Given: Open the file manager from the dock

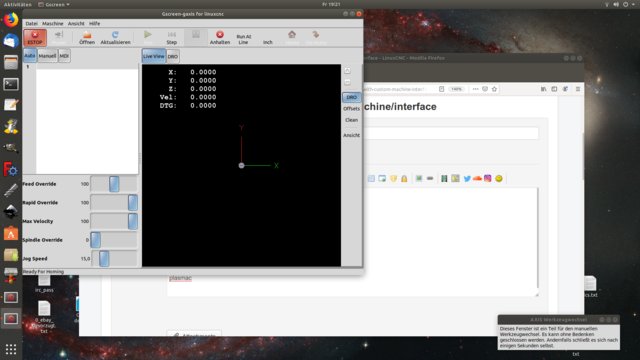Looking at the screenshot, I should coord(11,62).
